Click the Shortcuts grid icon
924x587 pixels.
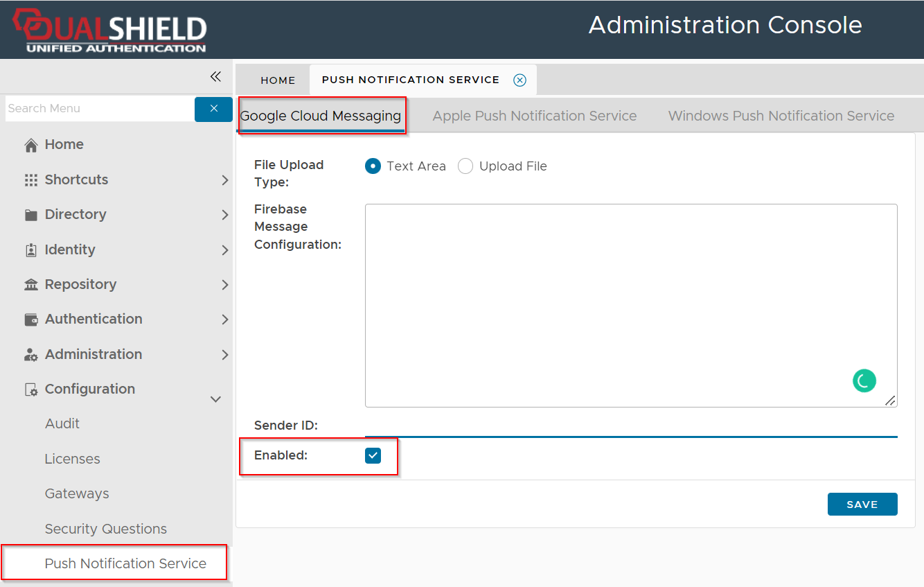tap(30, 180)
